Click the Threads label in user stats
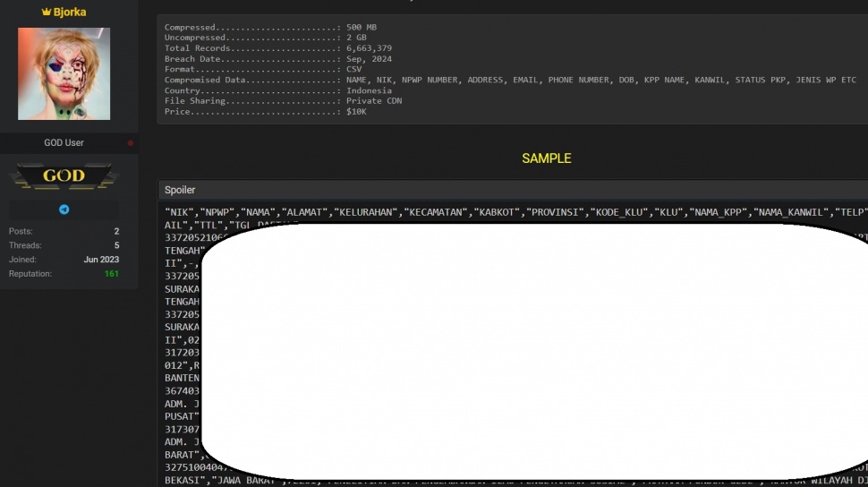 click(25, 245)
